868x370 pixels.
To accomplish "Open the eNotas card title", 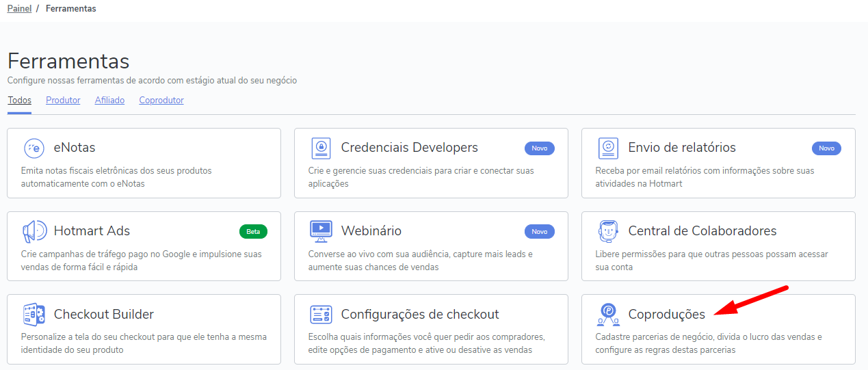I will click(75, 148).
